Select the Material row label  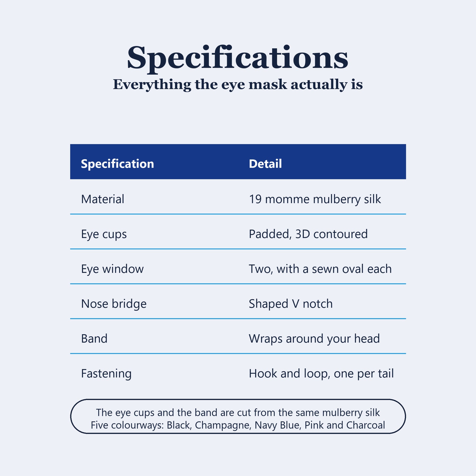click(103, 199)
